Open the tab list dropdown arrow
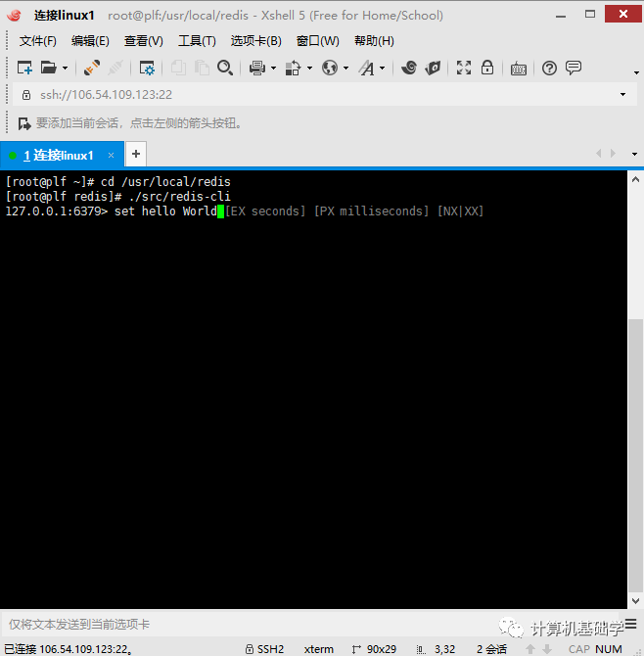644x656 pixels. click(x=634, y=154)
